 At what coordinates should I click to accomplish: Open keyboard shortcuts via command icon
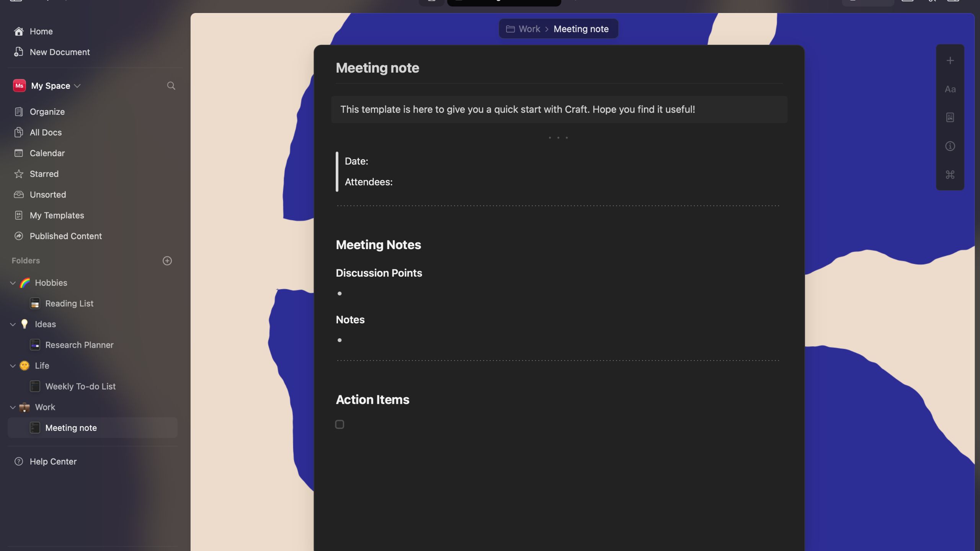point(951,174)
